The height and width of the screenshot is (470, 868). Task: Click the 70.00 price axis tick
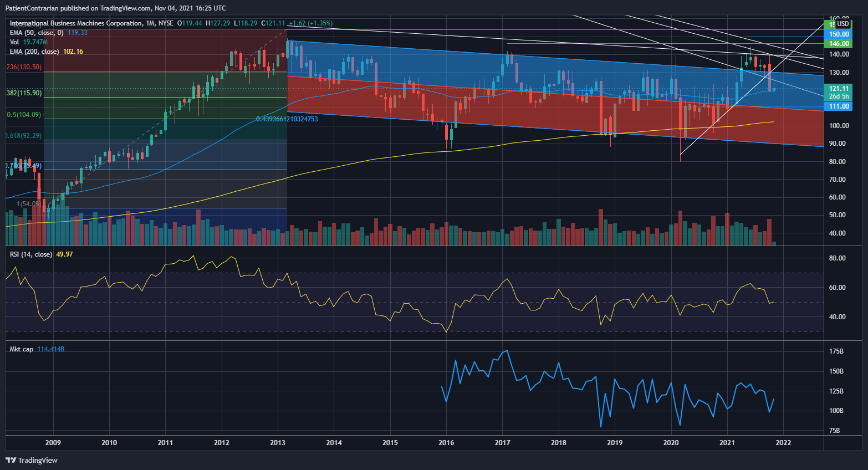[x=838, y=180]
